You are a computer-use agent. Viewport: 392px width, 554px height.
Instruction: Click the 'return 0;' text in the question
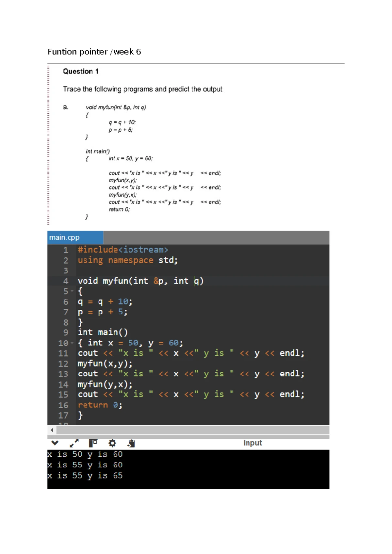coord(119,209)
